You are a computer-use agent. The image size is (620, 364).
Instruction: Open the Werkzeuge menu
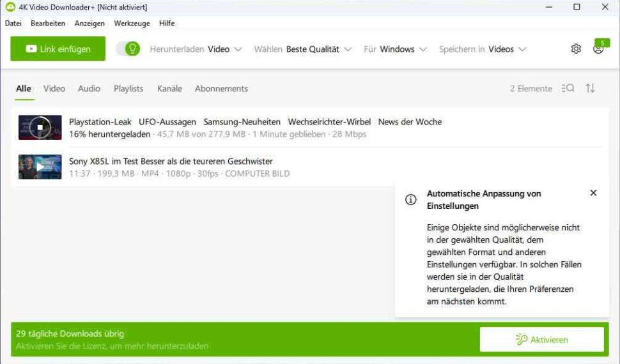[132, 24]
